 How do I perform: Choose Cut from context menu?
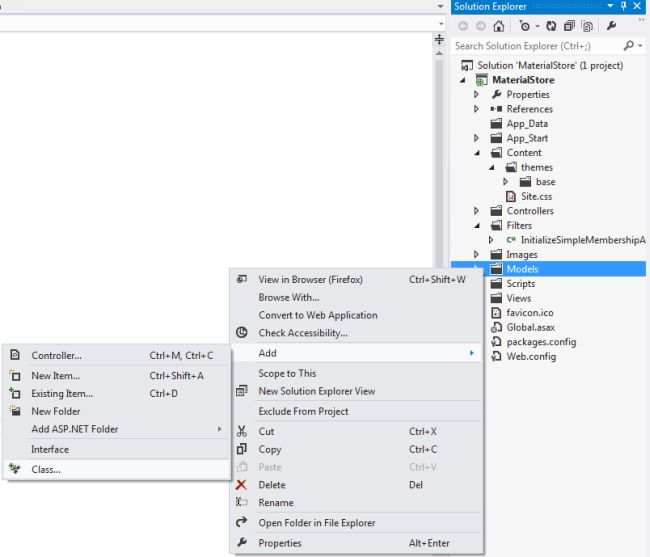[x=357, y=431]
